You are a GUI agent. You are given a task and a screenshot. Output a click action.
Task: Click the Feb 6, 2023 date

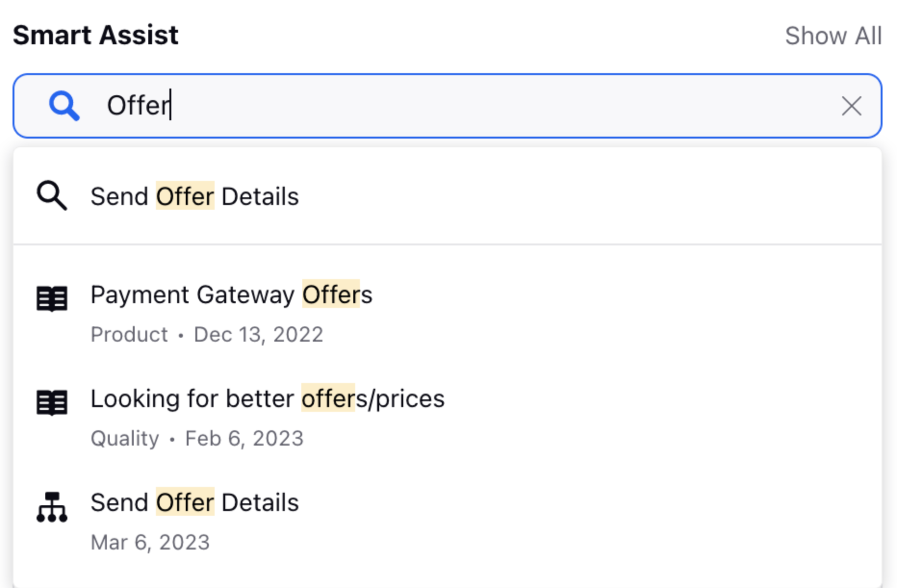pyautogui.click(x=244, y=438)
